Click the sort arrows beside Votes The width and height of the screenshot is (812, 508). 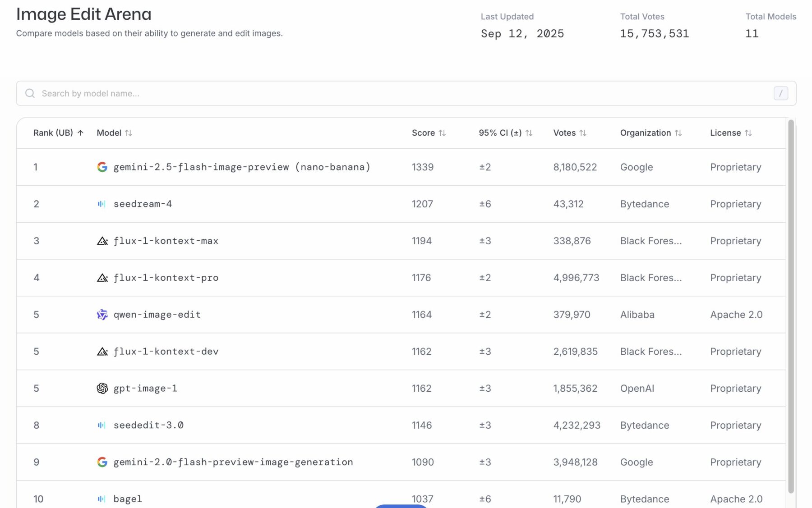click(x=583, y=133)
